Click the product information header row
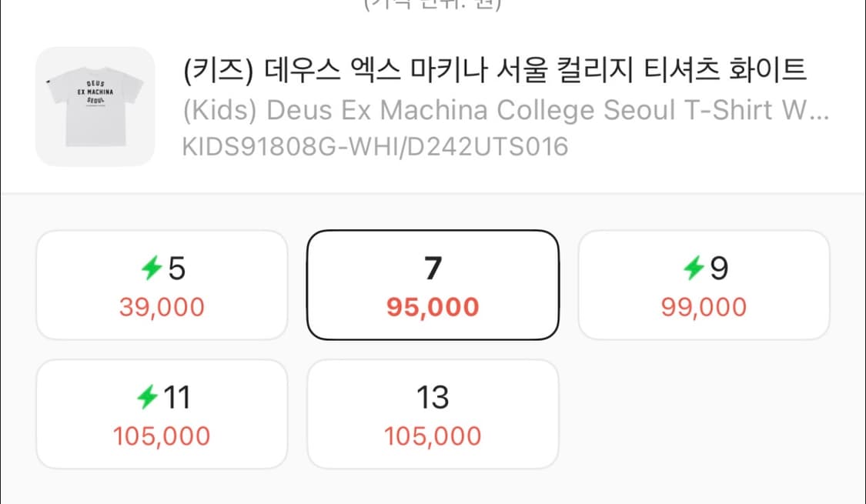 (433, 105)
